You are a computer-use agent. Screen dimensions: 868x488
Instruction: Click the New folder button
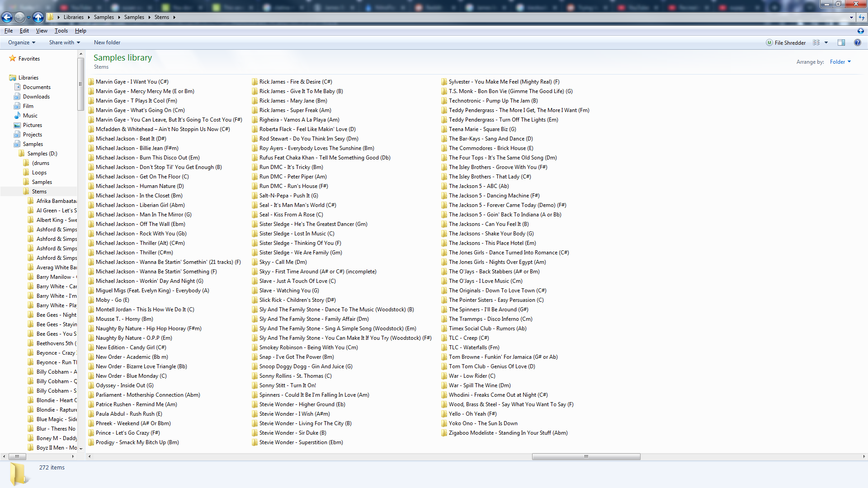point(107,42)
